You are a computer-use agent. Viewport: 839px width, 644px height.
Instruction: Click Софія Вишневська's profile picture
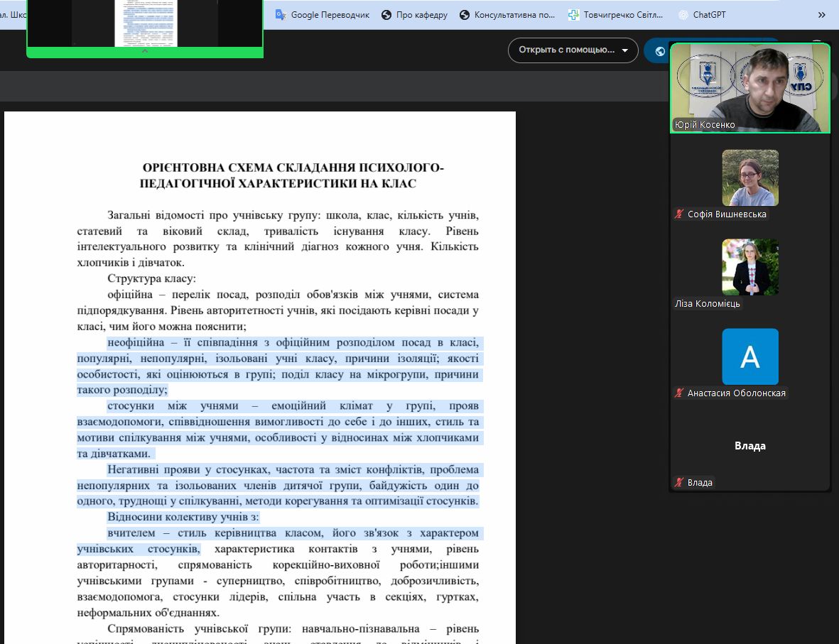click(749, 178)
